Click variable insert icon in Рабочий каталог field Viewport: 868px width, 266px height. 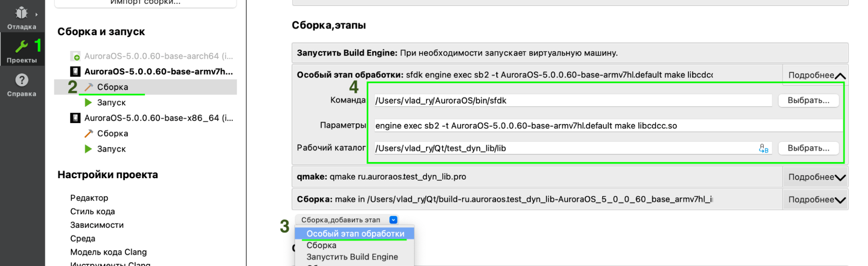pos(763,149)
